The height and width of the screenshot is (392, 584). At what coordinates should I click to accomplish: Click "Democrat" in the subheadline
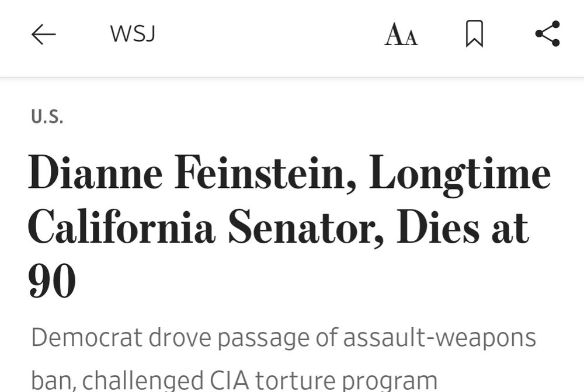point(87,338)
